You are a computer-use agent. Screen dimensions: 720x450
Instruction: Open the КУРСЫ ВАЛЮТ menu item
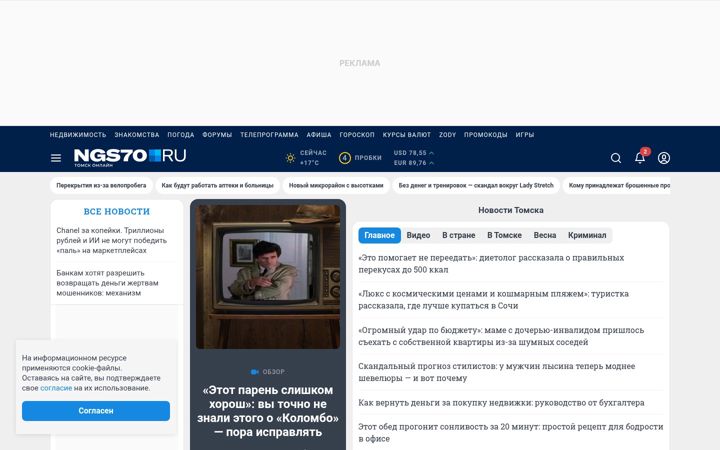click(407, 135)
